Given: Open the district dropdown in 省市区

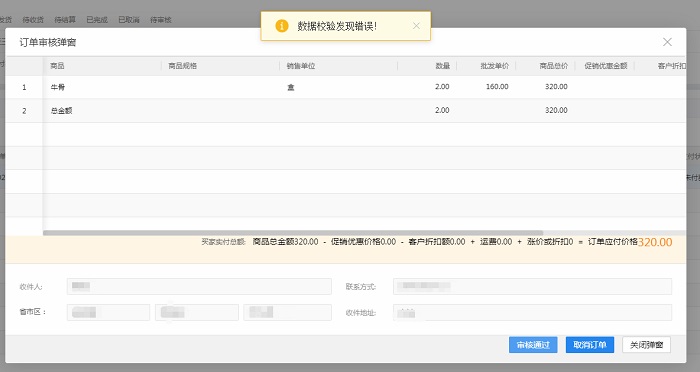Looking at the screenshot, I should coord(288,312).
